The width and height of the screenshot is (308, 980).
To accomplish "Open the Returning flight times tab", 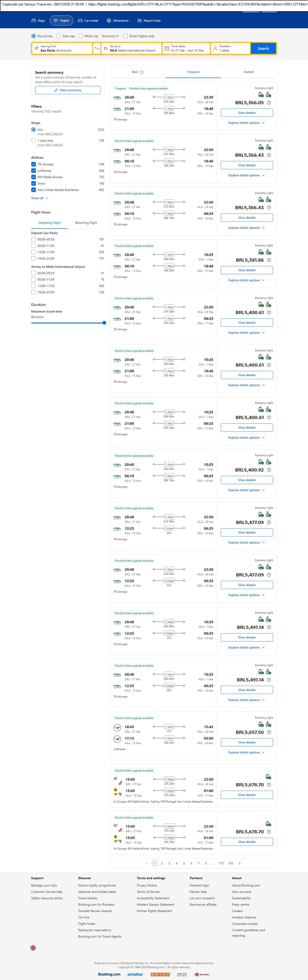I will coord(86,223).
